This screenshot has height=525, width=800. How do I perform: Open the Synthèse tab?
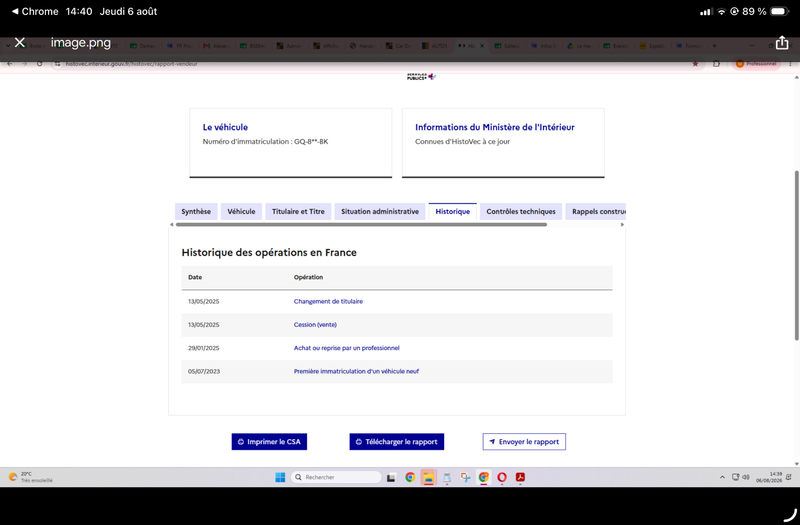(x=196, y=211)
